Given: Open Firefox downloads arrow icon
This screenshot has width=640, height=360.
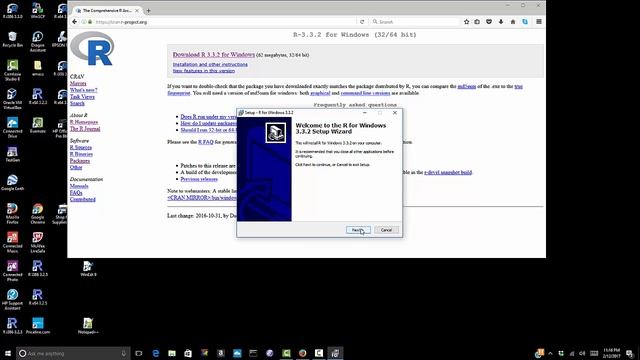Looking at the screenshot, I should tap(501, 22).
